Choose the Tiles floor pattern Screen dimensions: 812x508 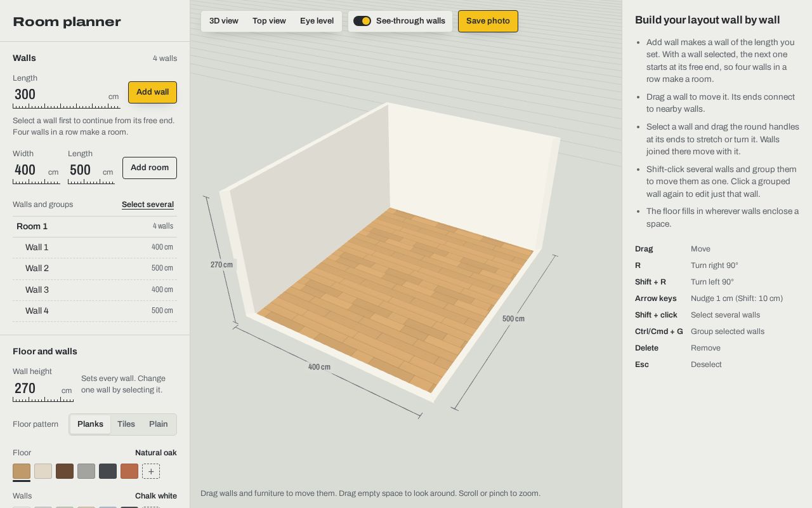click(x=126, y=424)
